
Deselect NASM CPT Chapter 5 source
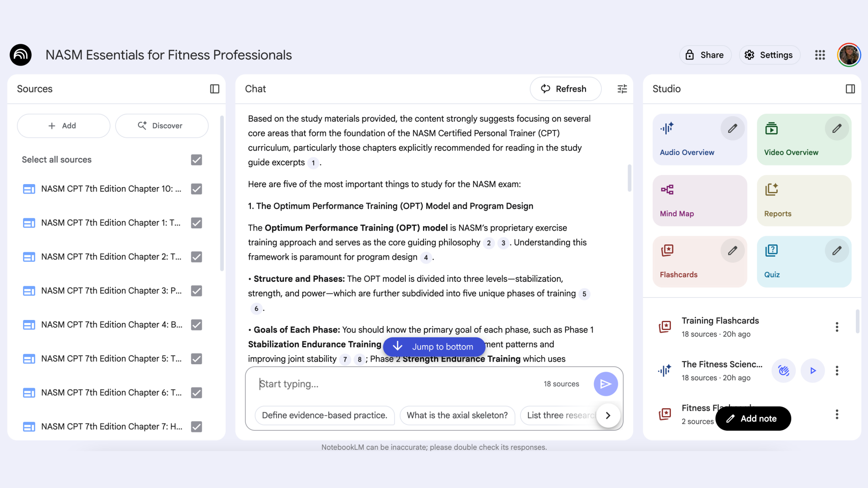(x=196, y=359)
